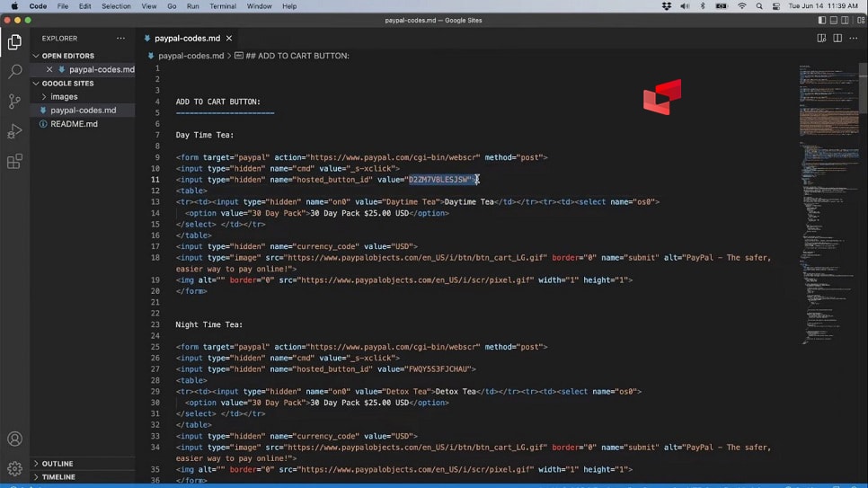Split the editor to the right
868x488 pixels.
coord(837,39)
